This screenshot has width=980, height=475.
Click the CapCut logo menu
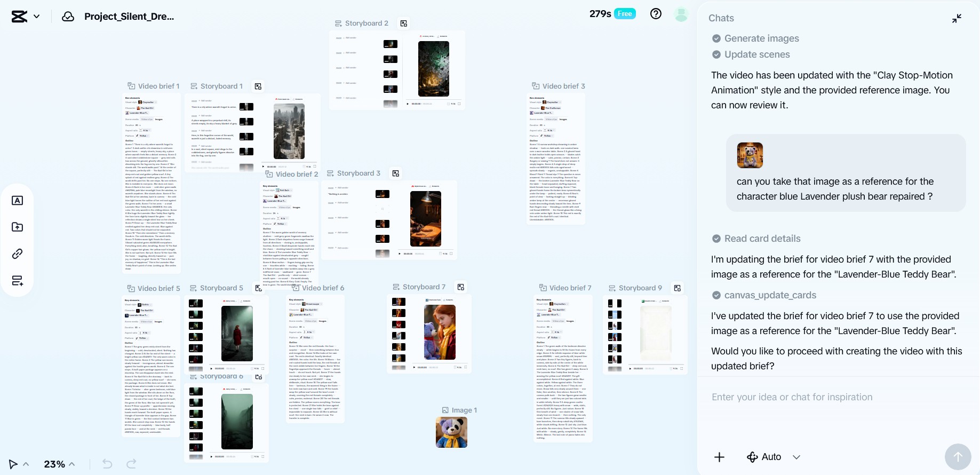pyautogui.click(x=25, y=17)
